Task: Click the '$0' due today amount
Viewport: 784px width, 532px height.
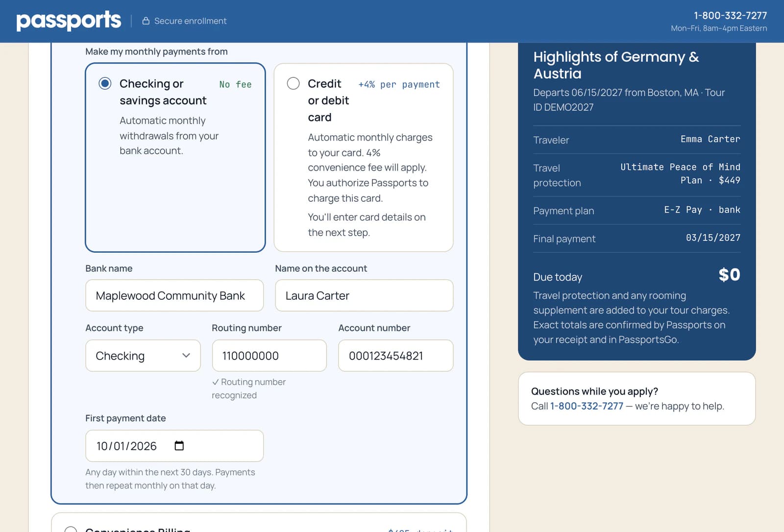Action: pos(729,275)
